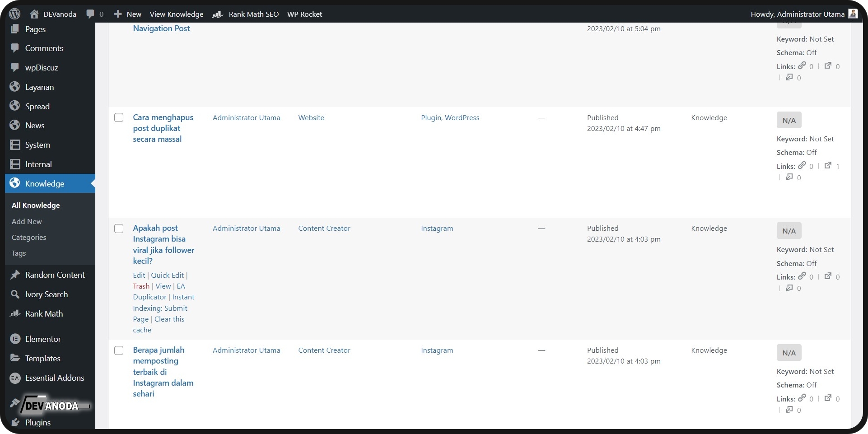Click the New plus icon

tap(118, 14)
